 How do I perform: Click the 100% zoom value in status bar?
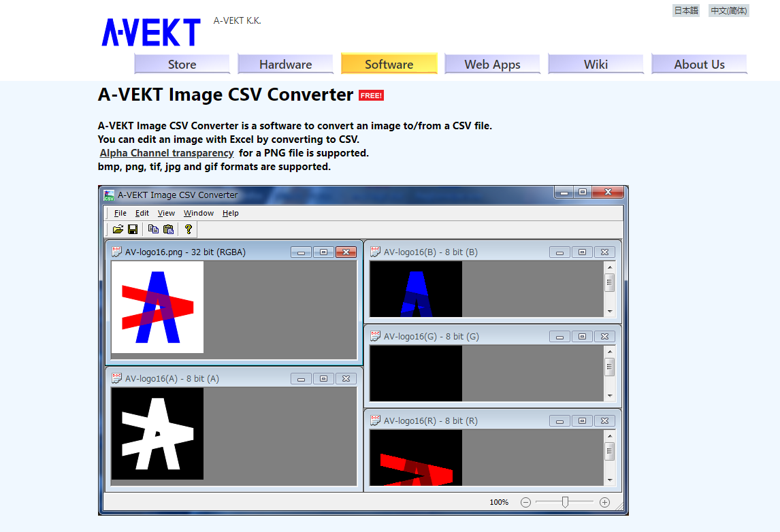point(499,502)
